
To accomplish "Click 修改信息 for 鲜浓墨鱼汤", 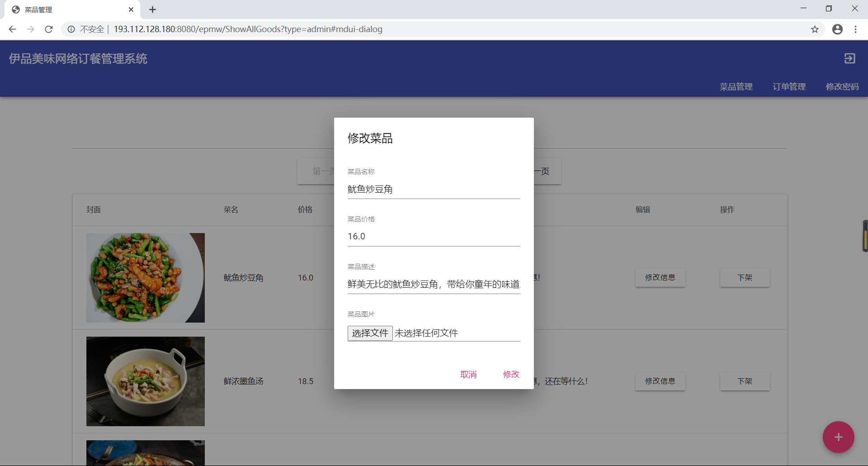I will [660, 381].
